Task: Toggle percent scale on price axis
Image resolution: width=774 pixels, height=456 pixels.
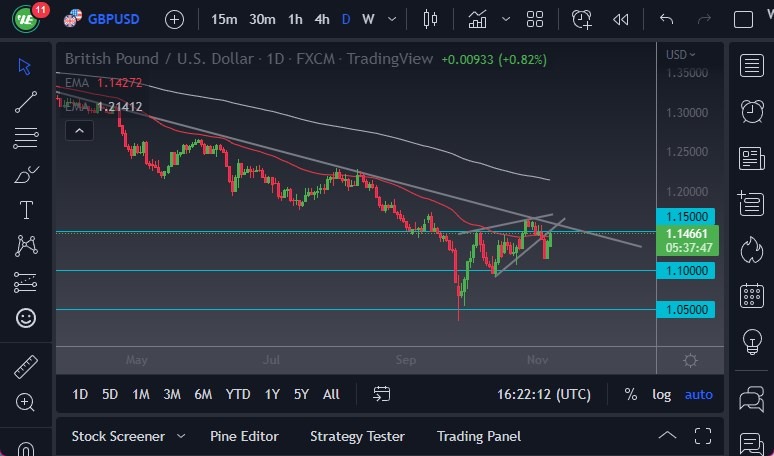Action: [x=631, y=394]
